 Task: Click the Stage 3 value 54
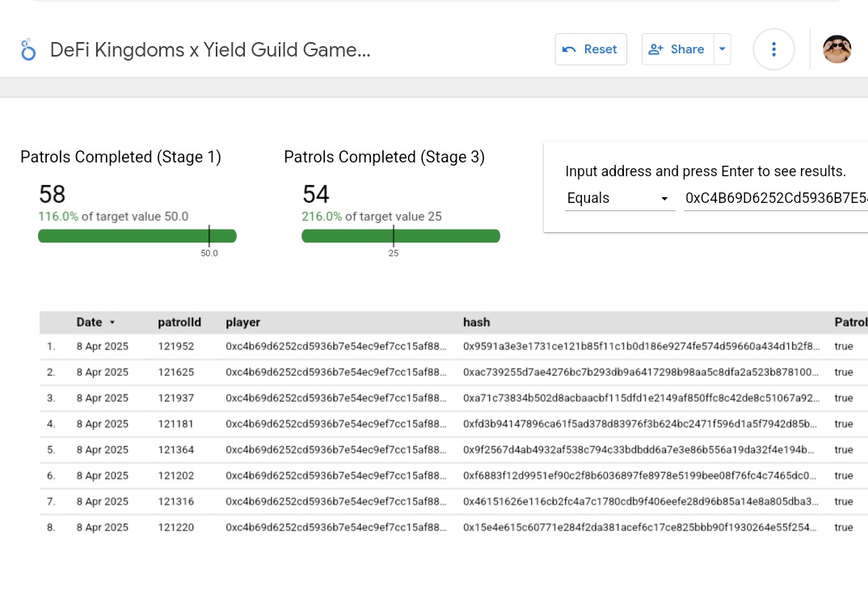(315, 194)
